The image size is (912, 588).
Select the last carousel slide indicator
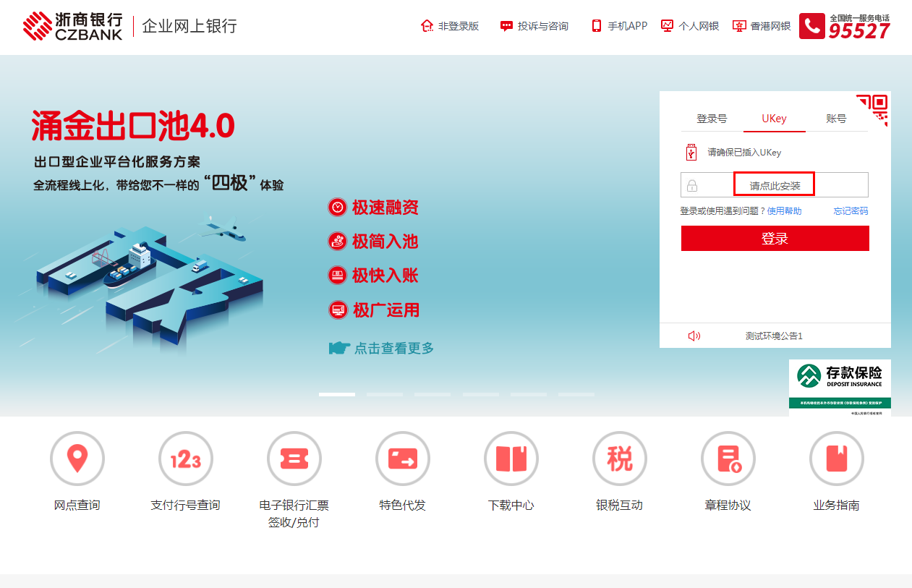(x=576, y=394)
